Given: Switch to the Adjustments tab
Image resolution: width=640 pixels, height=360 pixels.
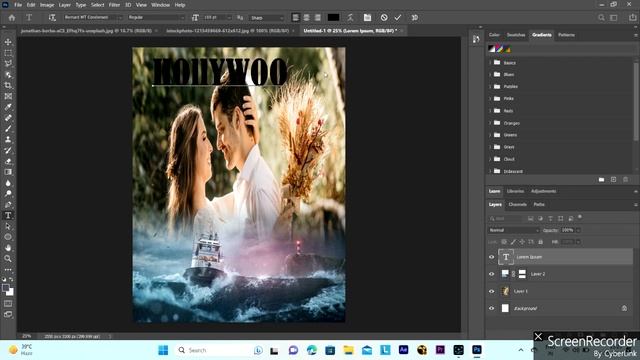Looking at the screenshot, I should [x=543, y=191].
